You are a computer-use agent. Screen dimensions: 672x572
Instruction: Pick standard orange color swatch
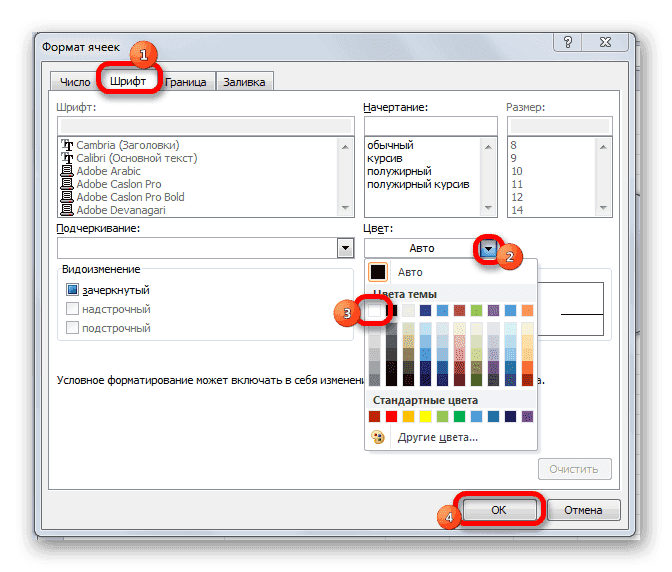pyautogui.click(x=408, y=416)
